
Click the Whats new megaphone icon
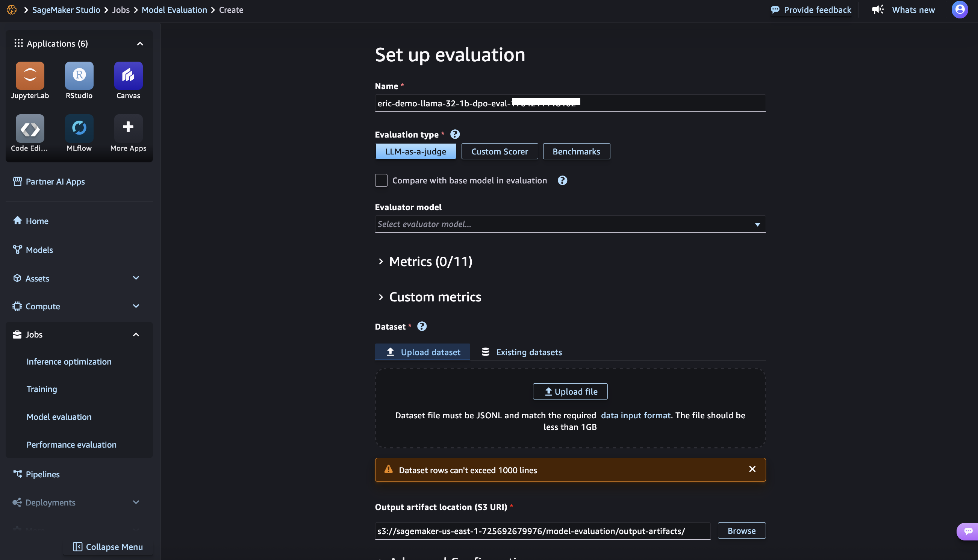point(878,10)
